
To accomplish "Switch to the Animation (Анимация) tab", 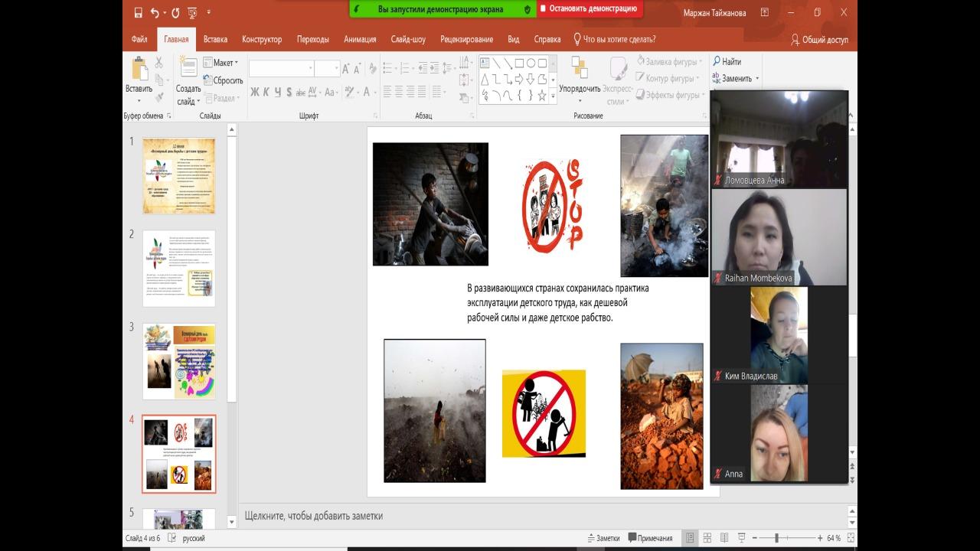I will click(x=360, y=40).
